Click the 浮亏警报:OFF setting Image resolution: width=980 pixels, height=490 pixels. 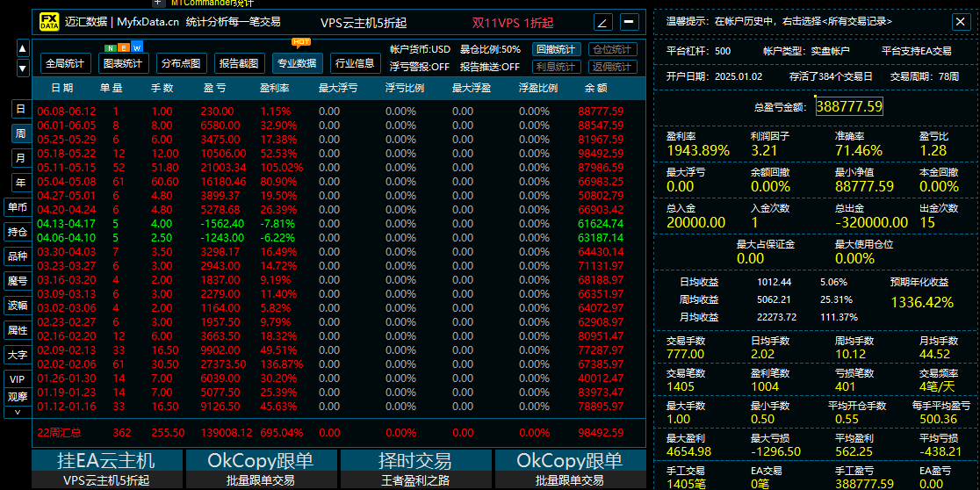click(420, 67)
